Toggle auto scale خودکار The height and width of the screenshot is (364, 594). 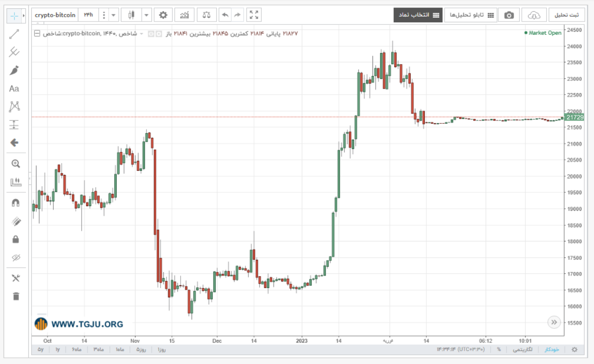[552, 349]
